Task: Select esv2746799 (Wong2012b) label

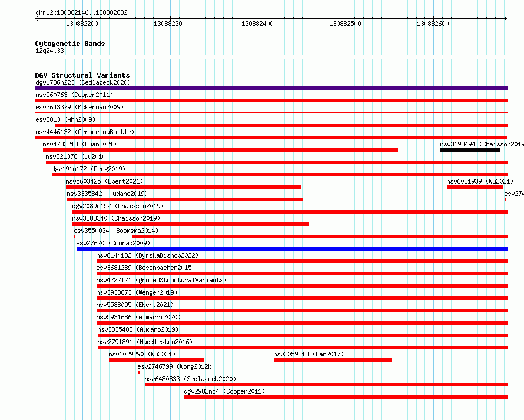Action: tap(176, 366)
